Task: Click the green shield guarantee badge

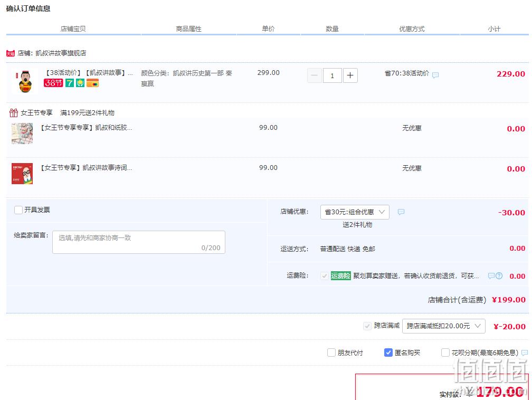Action: pos(80,83)
